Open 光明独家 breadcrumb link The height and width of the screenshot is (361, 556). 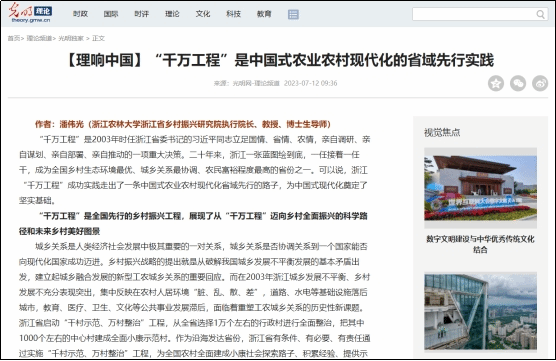71,38
